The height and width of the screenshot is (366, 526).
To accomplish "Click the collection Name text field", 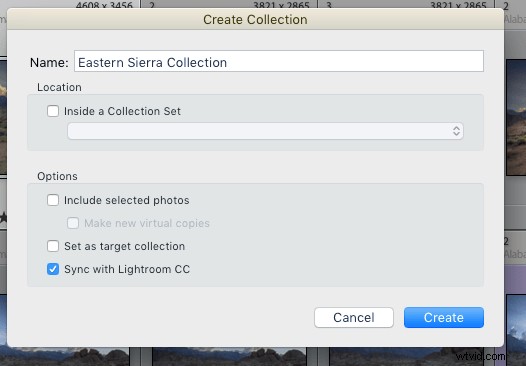I will point(279,61).
